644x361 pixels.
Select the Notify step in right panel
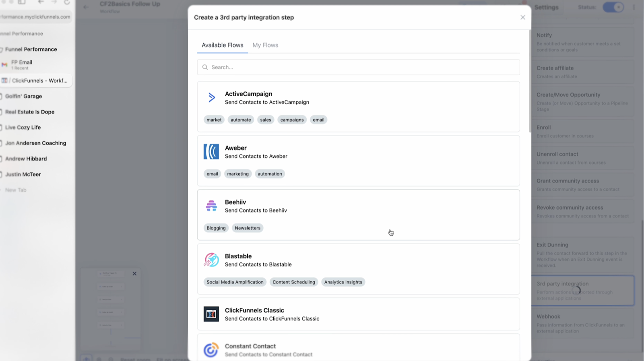[582, 42]
